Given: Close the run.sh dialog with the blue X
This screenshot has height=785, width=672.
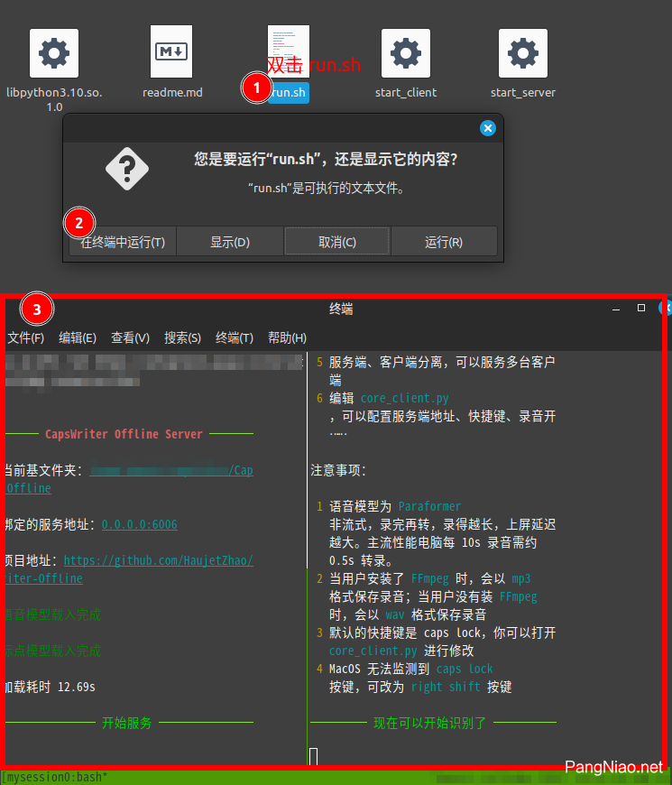Looking at the screenshot, I should [x=488, y=128].
